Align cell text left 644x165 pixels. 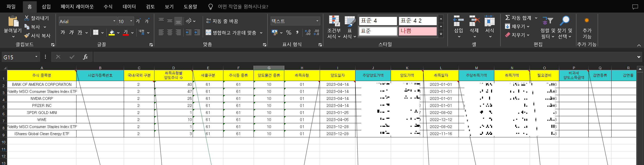(x=161, y=32)
